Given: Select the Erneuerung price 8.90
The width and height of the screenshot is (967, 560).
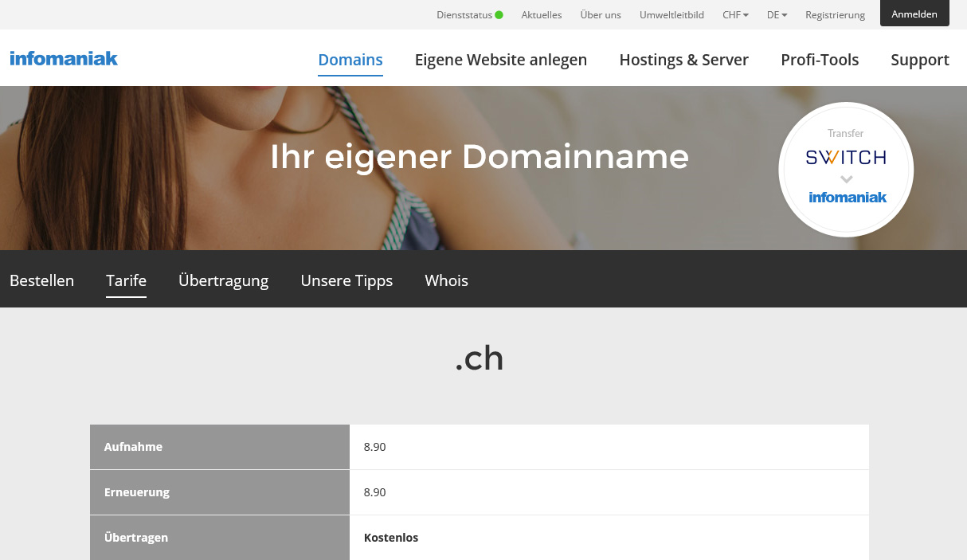Looking at the screenshot, I should pyautogui.click(x=374, y=492).
